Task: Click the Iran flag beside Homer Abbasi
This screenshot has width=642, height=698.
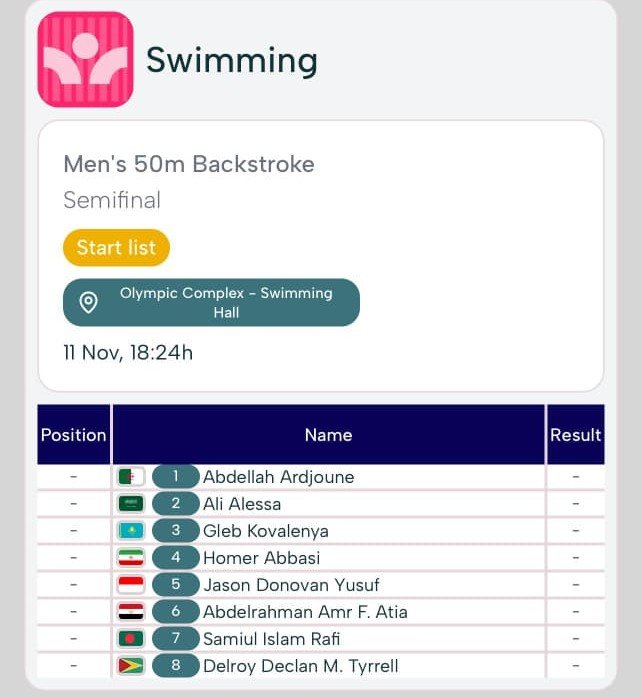Action: click(131, 558)
